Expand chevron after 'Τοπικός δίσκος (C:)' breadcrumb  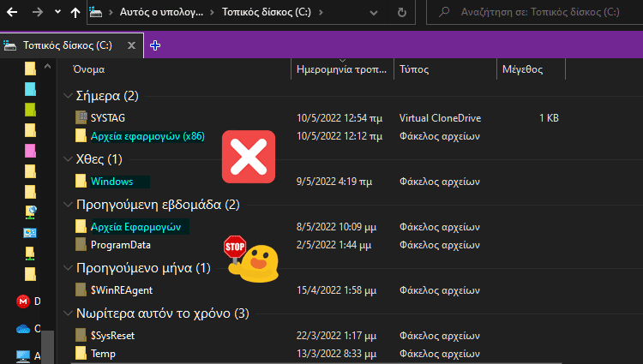click(321, 12)
